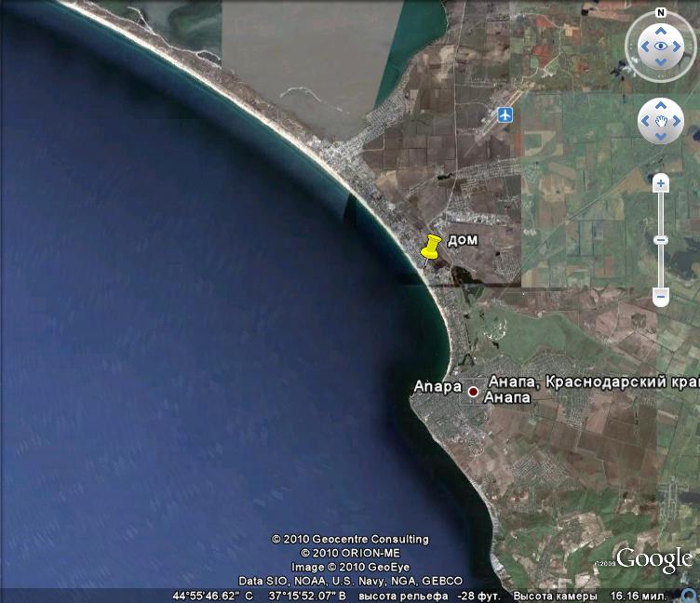This screenshot has width=700, height=603.
Task: Click the Google logo watermark
Action: [x=654, y=558]
